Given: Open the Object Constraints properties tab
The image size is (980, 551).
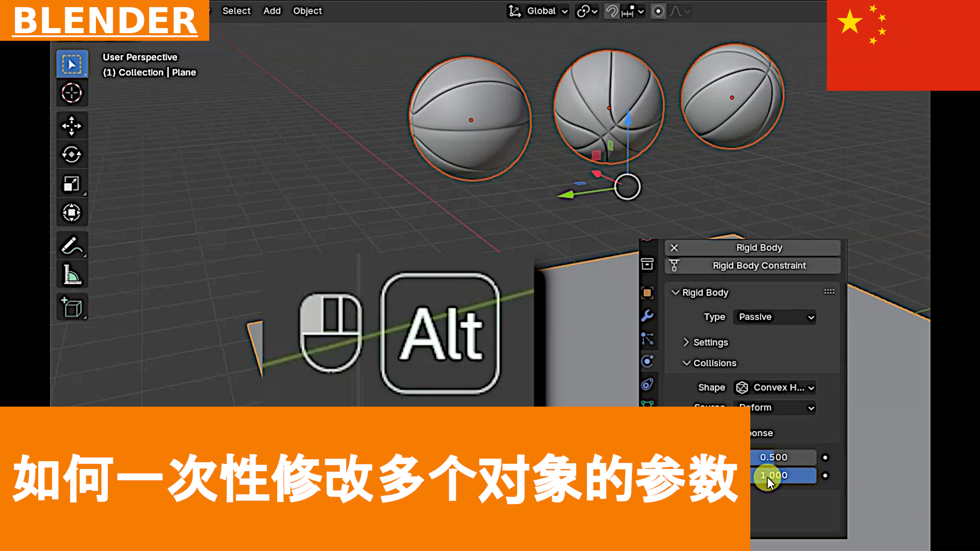Looking at the screenshot, I should [x=647, y=384].
